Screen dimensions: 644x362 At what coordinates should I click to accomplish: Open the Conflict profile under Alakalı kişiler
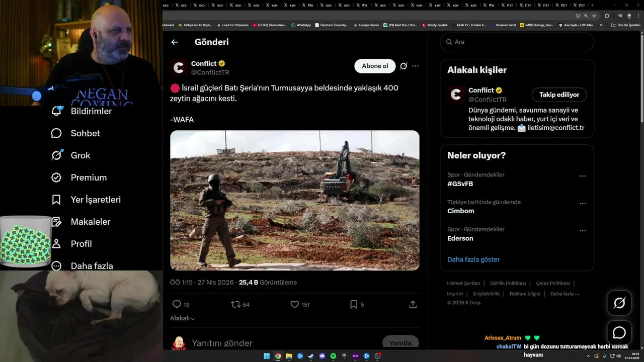481,90
